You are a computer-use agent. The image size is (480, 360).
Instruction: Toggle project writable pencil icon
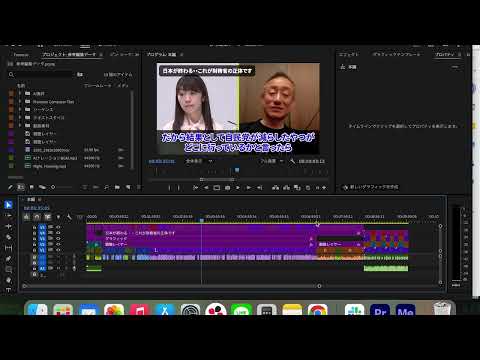pyautogui.click(x=10, y=187)
